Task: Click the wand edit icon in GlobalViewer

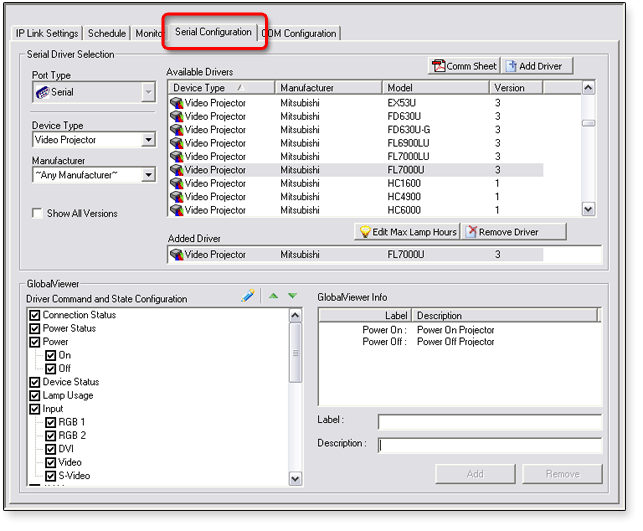Action: [x=248, y=296]
